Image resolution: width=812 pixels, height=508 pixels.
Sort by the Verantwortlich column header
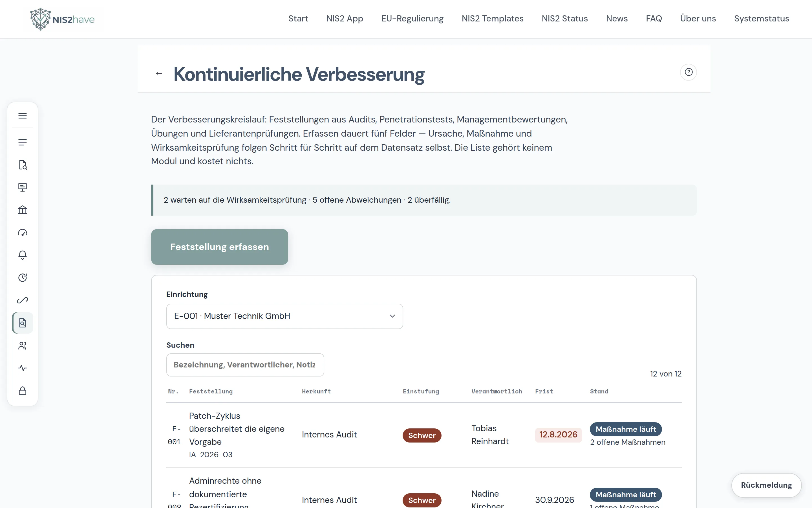[x=497, y=391]
